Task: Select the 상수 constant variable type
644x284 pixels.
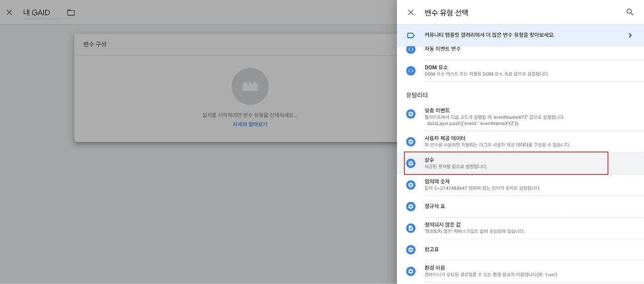Action: [x=520, y=163]
